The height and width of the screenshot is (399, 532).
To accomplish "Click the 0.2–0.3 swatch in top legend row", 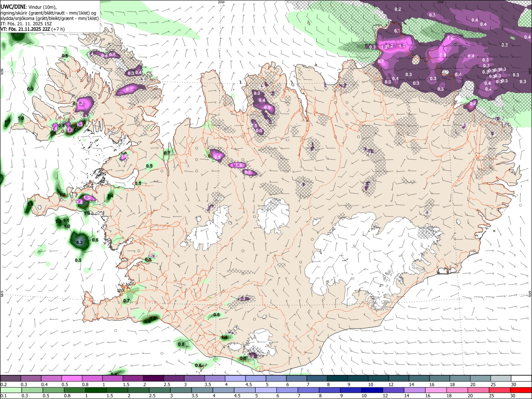I will pyautogui.click(x=10, y=379).
